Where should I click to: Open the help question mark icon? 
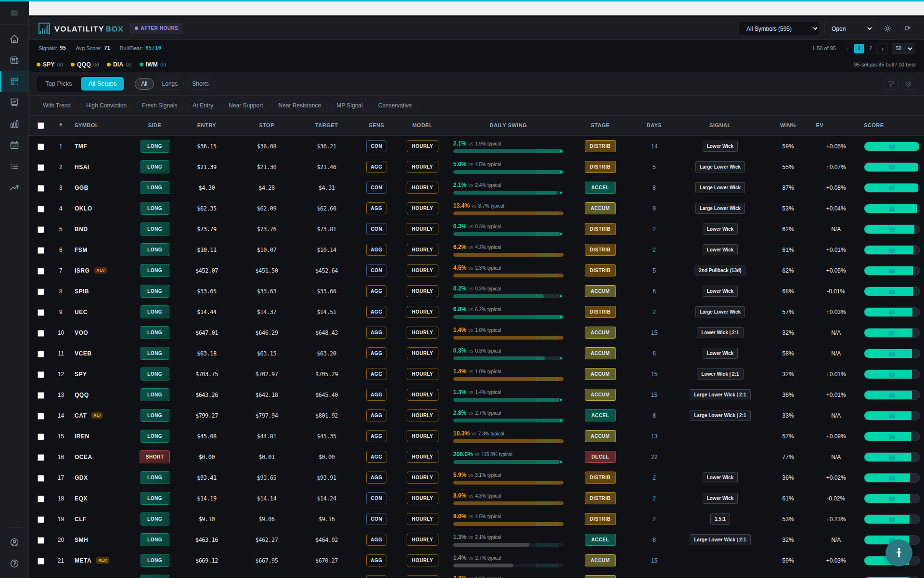point(14,564)
